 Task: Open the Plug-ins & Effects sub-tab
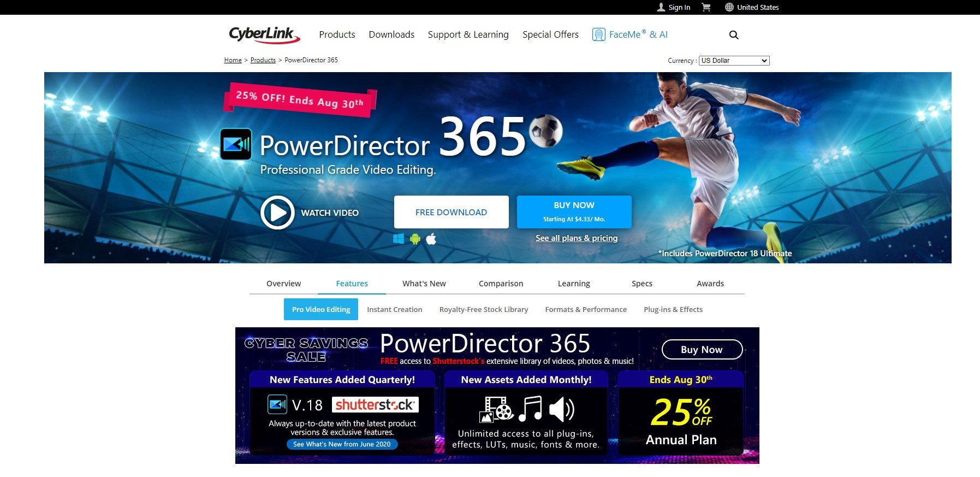point(673,309)
